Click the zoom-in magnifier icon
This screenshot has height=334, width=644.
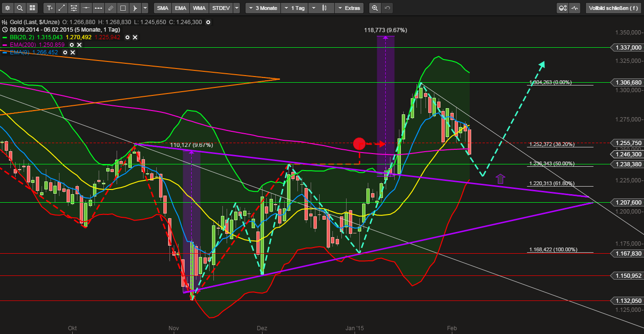(x=375, y=8)
